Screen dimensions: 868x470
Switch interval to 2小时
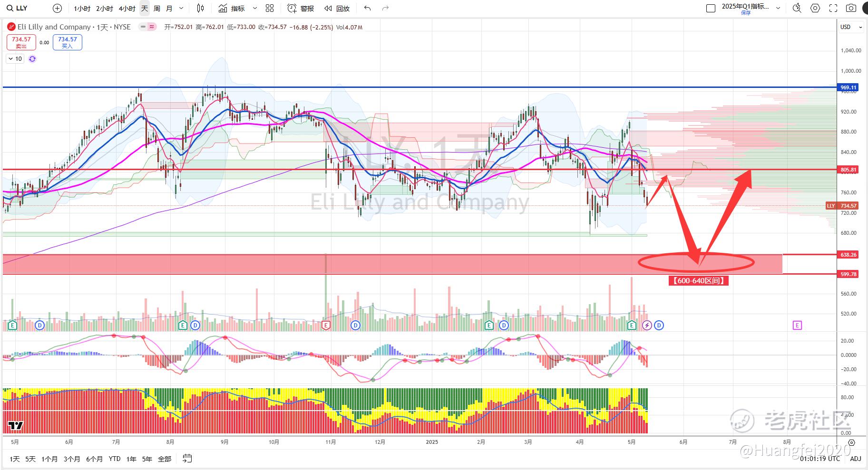click(x=105, y=9)
